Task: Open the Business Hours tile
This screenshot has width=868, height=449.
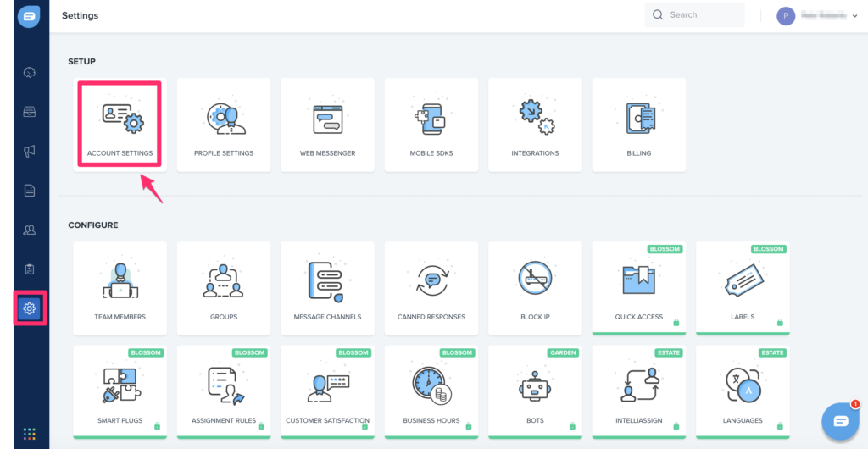Action: [431, 391]
